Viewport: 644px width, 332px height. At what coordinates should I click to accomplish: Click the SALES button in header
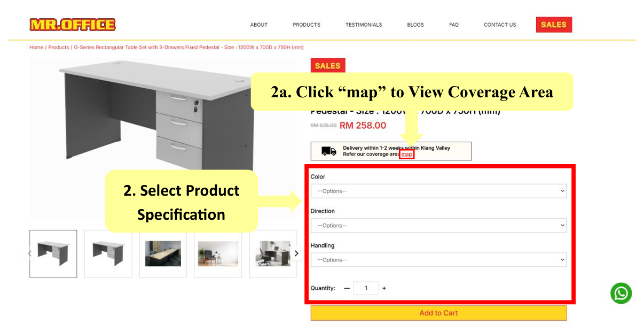point(554,25)
